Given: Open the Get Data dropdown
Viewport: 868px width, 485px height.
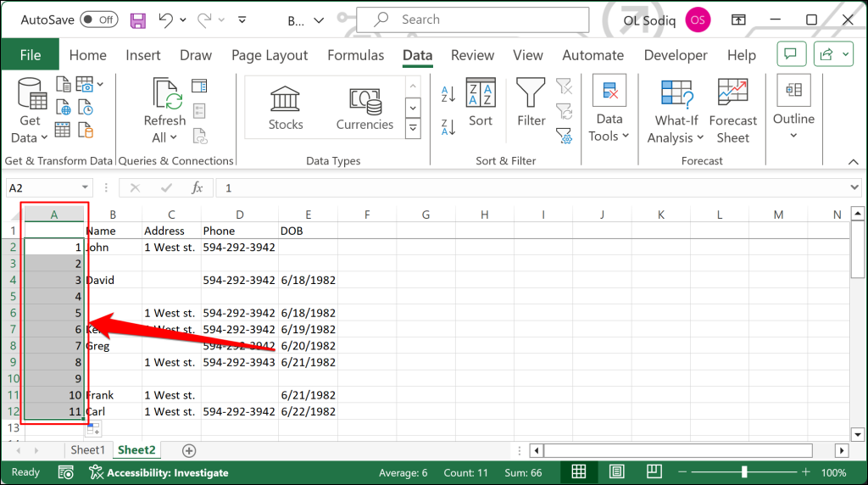Looking at the screenshot, I should 30,111.
